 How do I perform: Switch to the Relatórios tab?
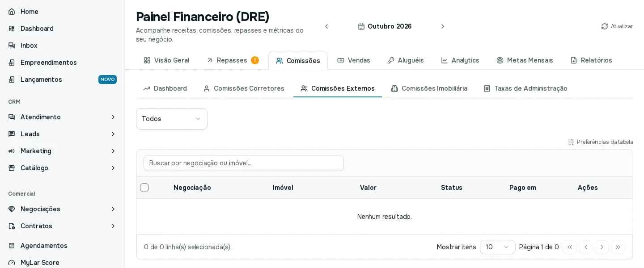click(591, 60)
